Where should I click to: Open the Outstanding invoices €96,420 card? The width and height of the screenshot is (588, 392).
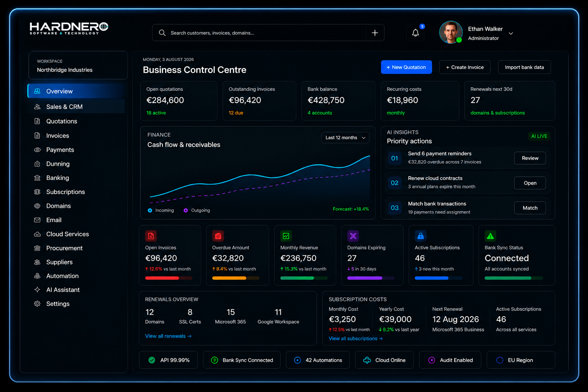click(259, 101)
